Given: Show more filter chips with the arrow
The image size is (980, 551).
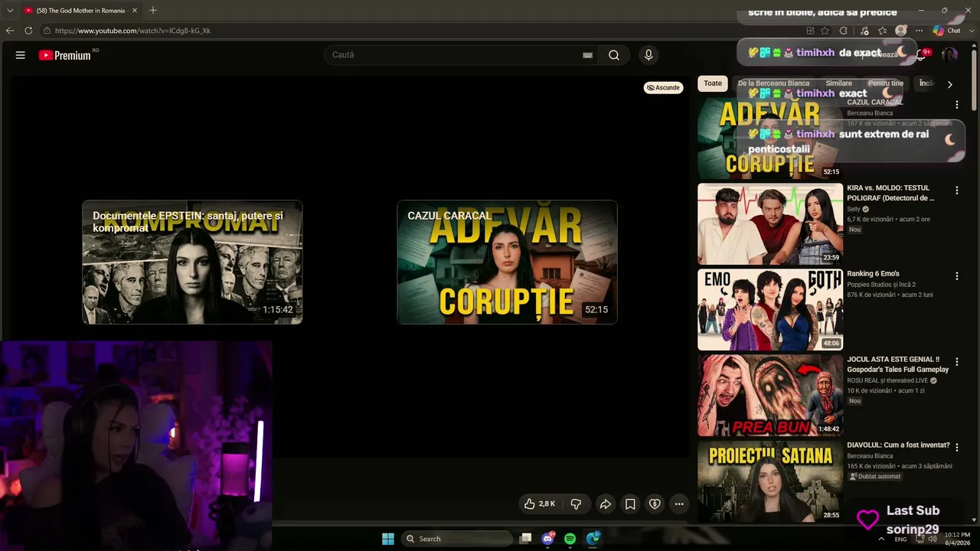Looking at the screenshot, I should [949, 84].
